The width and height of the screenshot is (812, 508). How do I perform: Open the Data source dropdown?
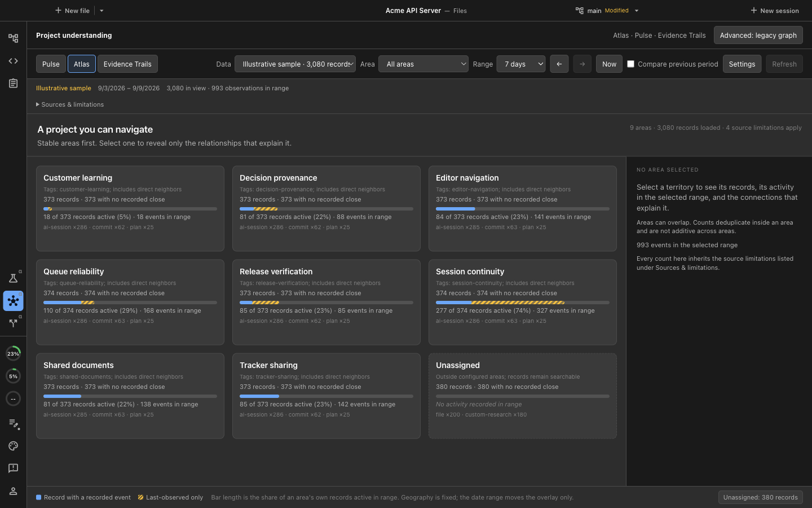click(x=295, y=64)
